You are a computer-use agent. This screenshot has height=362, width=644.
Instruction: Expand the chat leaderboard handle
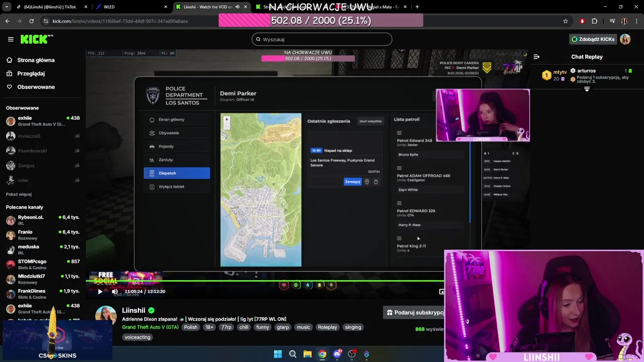tap(587, 89)
